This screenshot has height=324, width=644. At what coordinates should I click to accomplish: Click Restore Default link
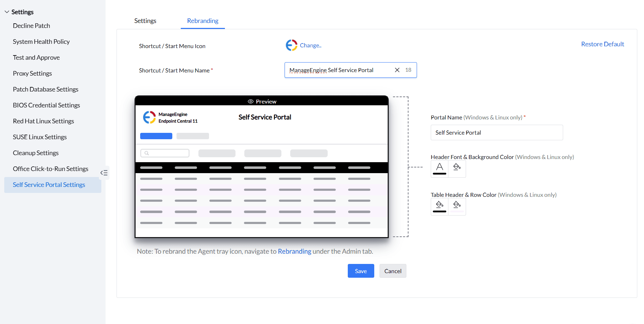tap(603, 44)
